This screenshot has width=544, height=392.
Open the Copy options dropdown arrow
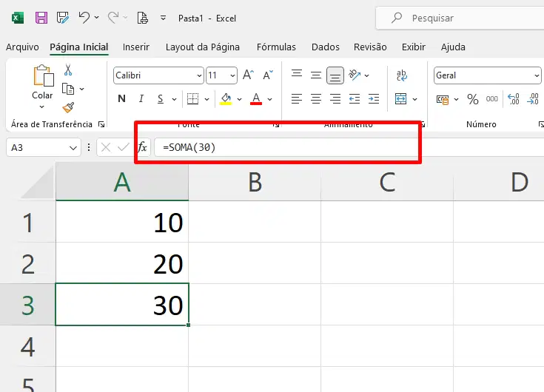click(82, 89)
